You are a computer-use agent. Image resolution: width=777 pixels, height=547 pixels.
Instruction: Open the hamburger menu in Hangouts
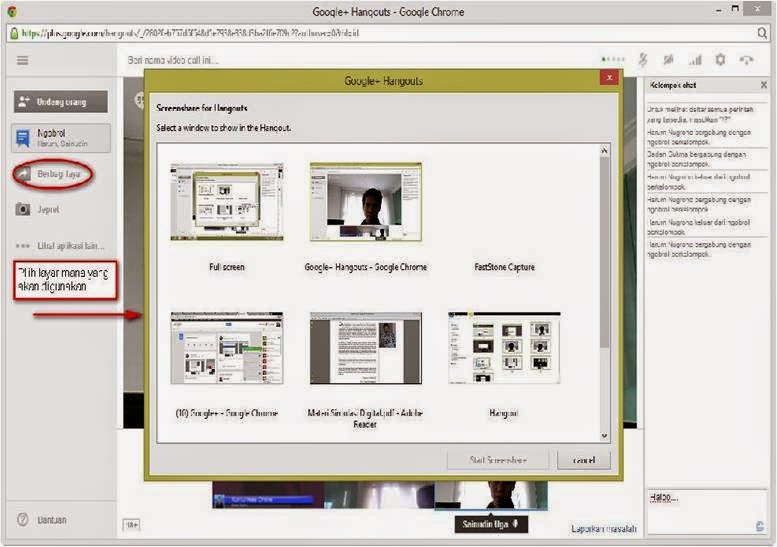(x=22, y=60)
